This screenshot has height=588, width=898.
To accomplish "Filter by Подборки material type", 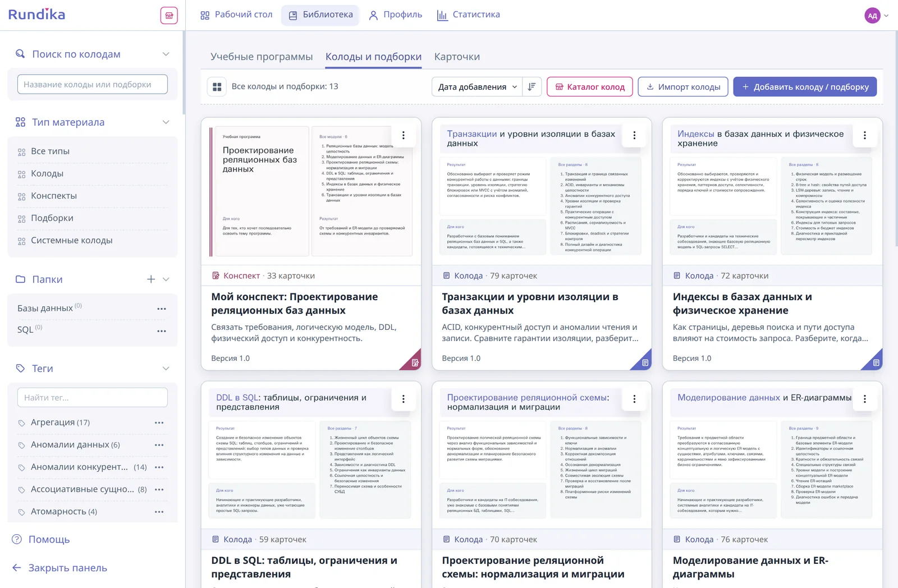I will point(93,218).
